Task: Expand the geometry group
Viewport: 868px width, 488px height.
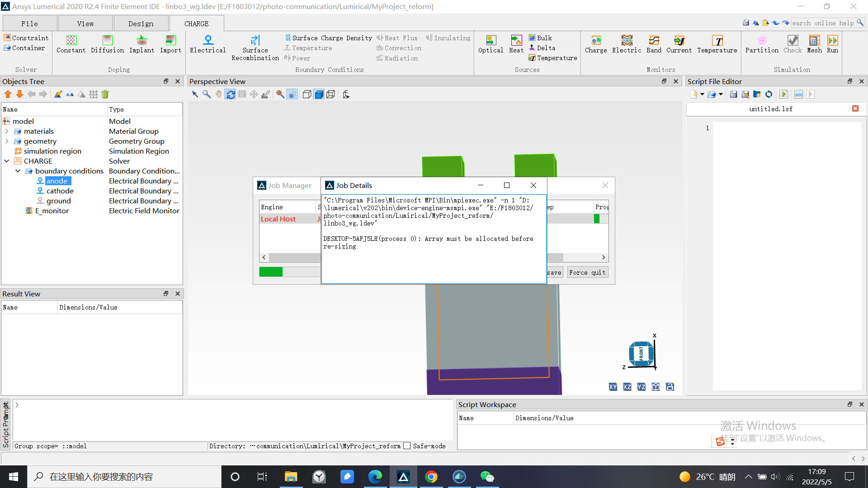Action: pos(7,141)
